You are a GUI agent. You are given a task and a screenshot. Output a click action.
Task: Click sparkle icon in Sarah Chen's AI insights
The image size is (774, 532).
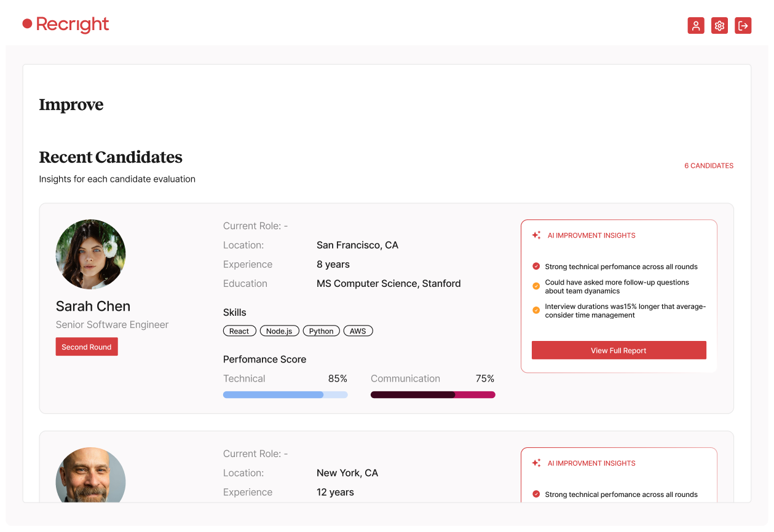[x=536, y=235]
